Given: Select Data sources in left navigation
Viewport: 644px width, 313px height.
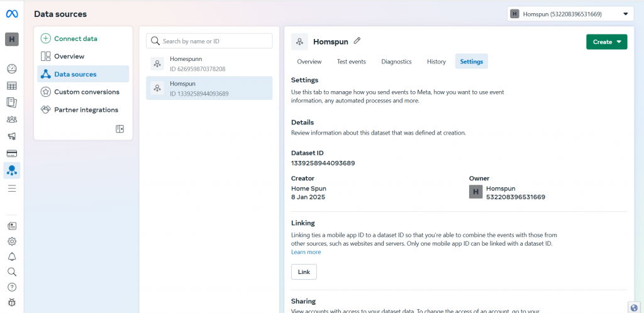Looking at the screenshot, I should tap(83, 74).
